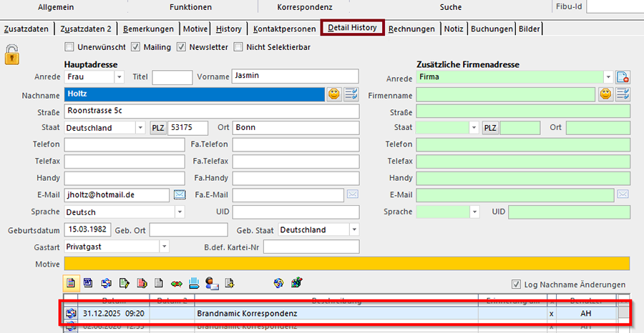This screenshot has height=333, width=644.
Task: Click the document with yellow star icon
Action: coord(229,282)
